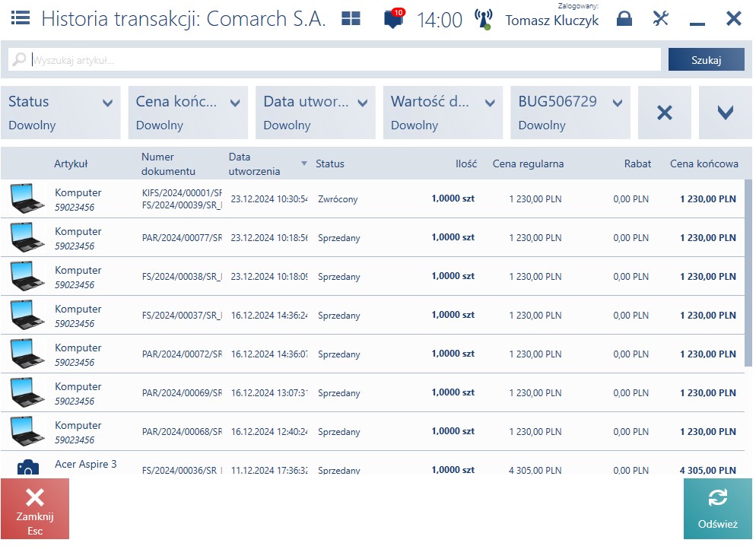This screenshot has width=756, height=546.
Task: Select the Acer Aspire 3 article name
Action: point(85,464)
